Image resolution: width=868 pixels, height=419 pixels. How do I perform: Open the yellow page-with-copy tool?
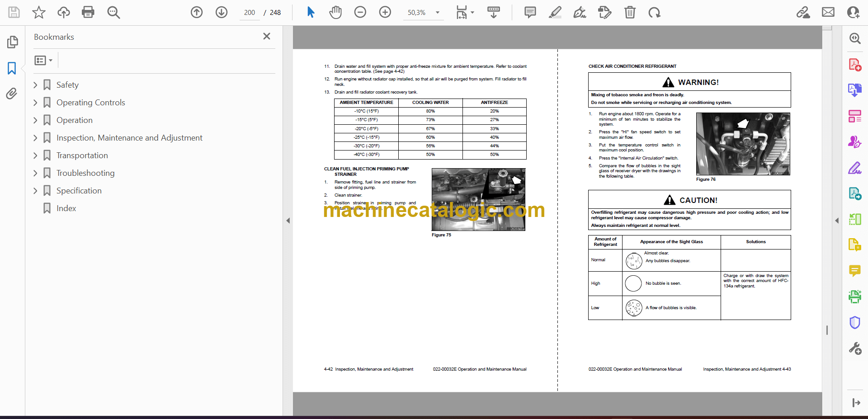pos(855,245)
